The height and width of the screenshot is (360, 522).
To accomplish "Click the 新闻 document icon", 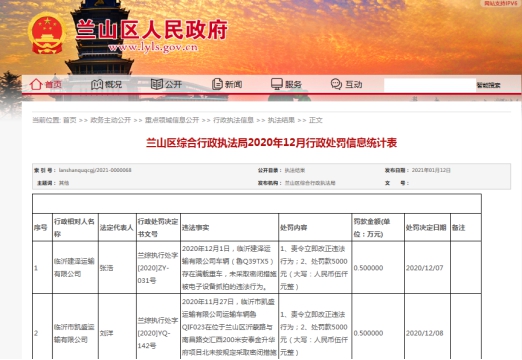I will click(x=217, y=84).
